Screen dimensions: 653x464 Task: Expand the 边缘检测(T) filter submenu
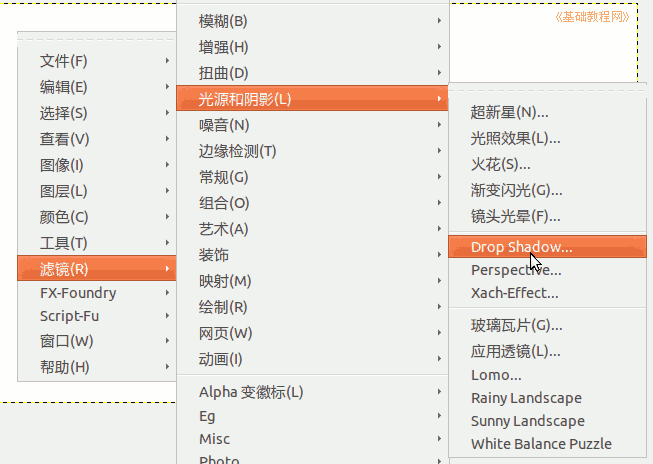pyautogui.click(x=312, y=151)
